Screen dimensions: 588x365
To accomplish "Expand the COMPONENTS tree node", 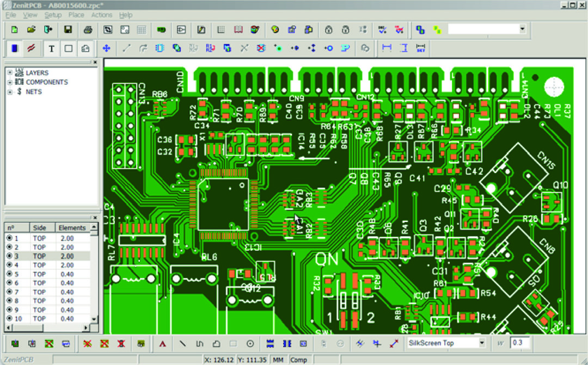I will (x=10, y=82).
